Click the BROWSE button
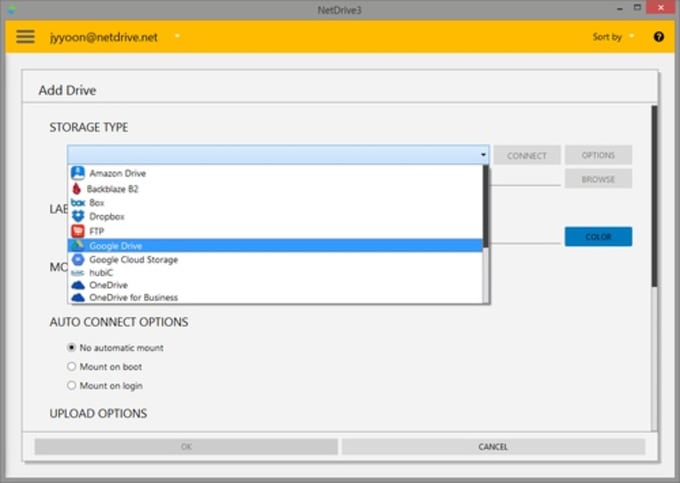 [598, 179]
